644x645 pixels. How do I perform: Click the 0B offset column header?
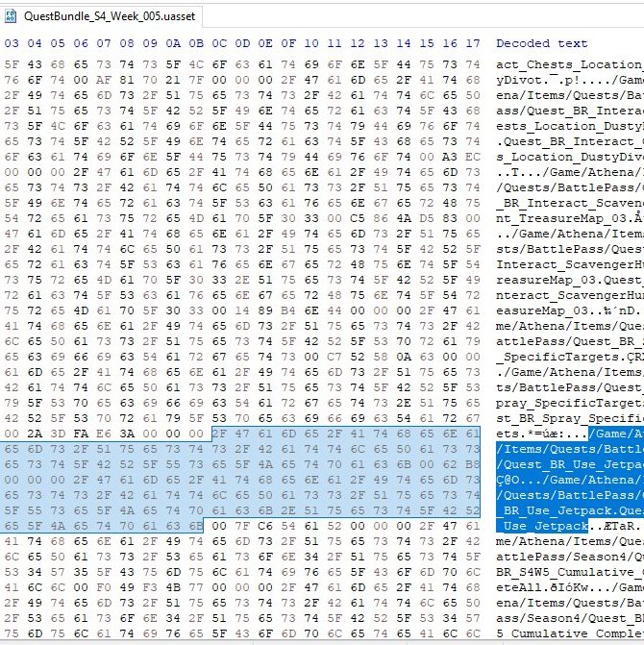[196, 43]
